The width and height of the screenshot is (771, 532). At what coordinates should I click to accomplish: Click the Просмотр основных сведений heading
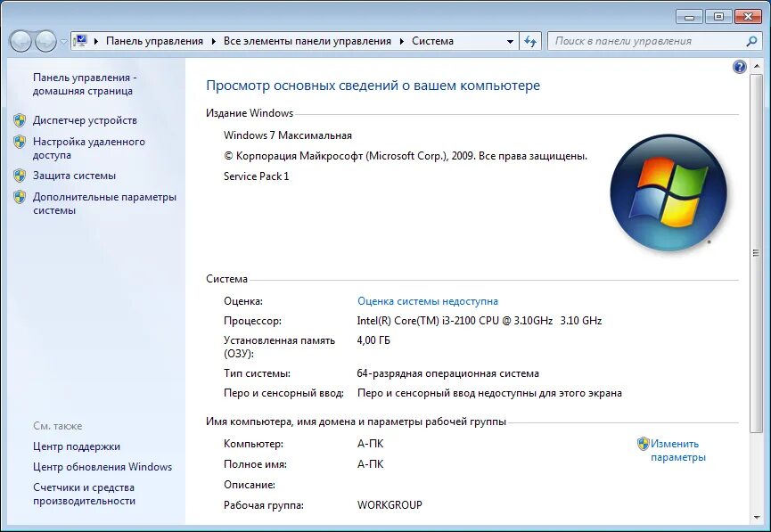pos(373,86)
